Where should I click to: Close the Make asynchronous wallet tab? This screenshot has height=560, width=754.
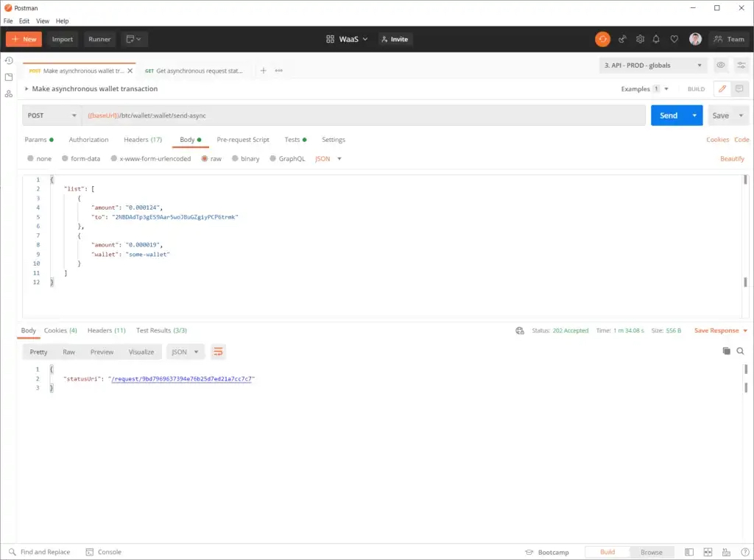130,71
